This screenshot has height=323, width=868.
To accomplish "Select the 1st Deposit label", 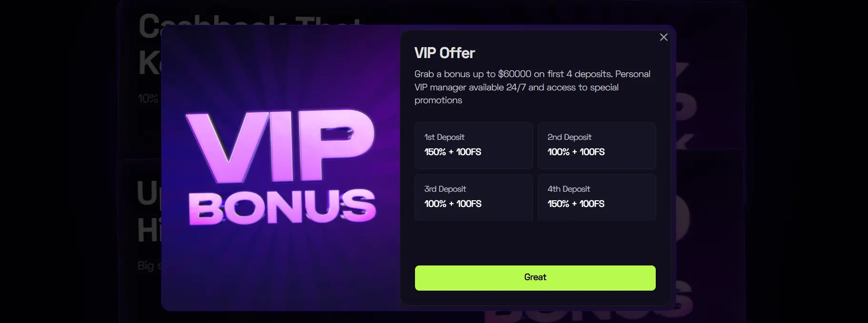I will [444, 137].
